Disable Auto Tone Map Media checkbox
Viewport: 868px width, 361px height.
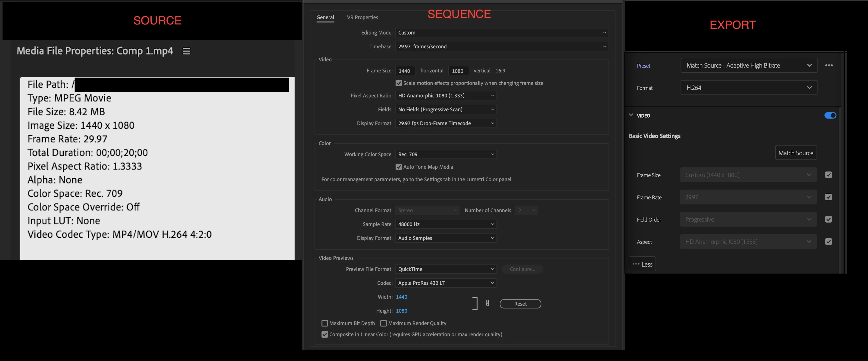(399, 167)
